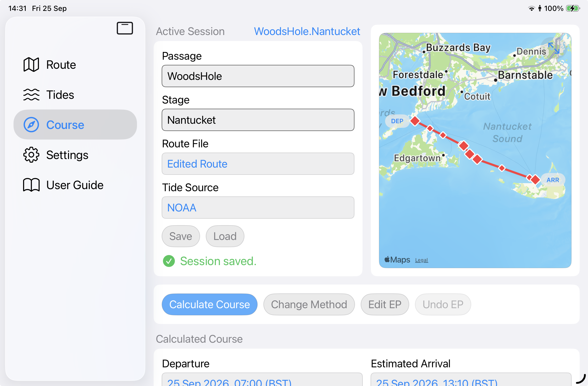Save the session
The width and height of the screenshot is (588, 386).
181,236
